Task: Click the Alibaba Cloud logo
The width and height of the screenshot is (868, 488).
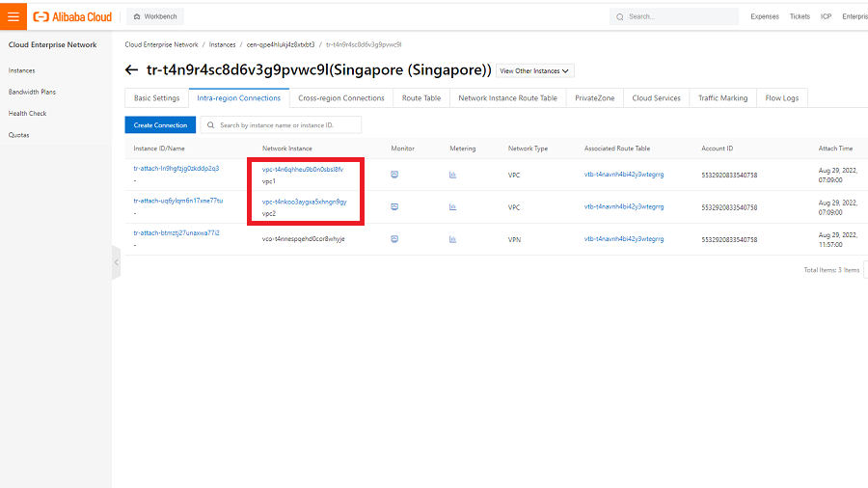Action: pos(72,16)
